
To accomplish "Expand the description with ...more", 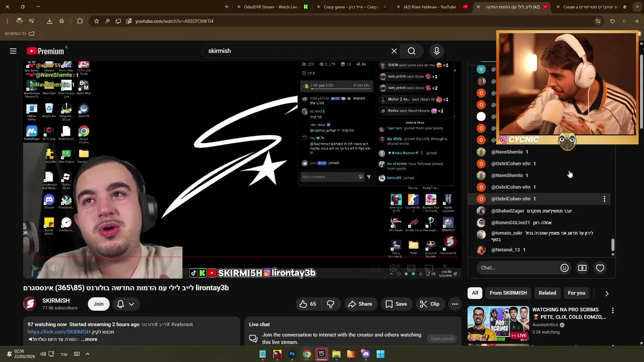I will tap(89, 339).
